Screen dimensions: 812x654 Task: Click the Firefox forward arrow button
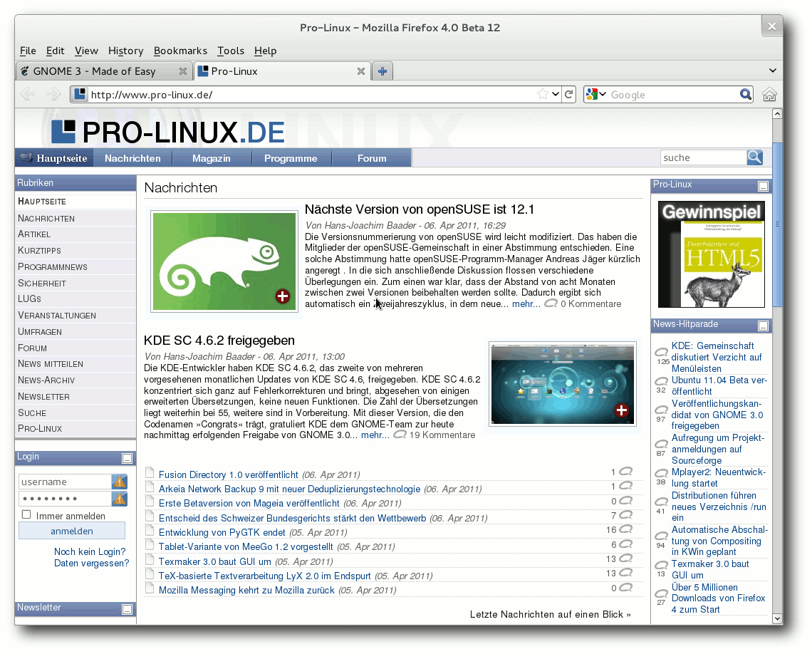click(x=53, y=94)
